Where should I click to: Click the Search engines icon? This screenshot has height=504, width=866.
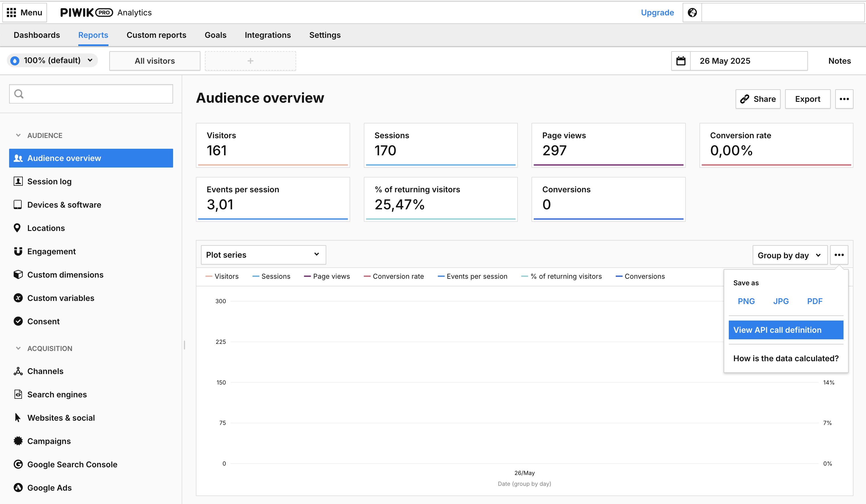point(18,394)
